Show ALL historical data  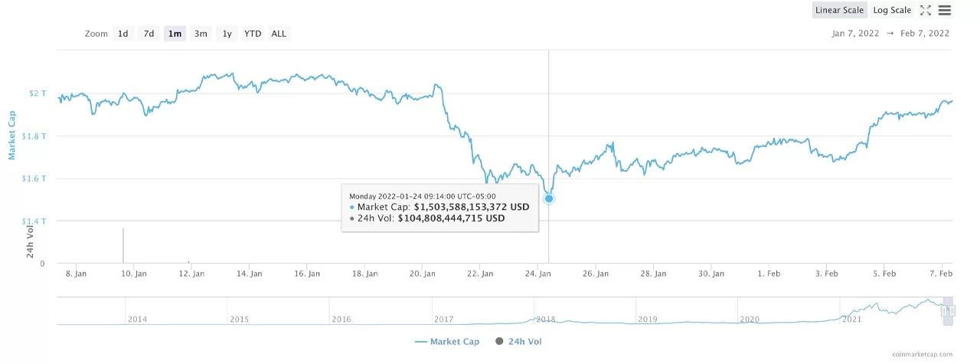(x=279, y=34)
